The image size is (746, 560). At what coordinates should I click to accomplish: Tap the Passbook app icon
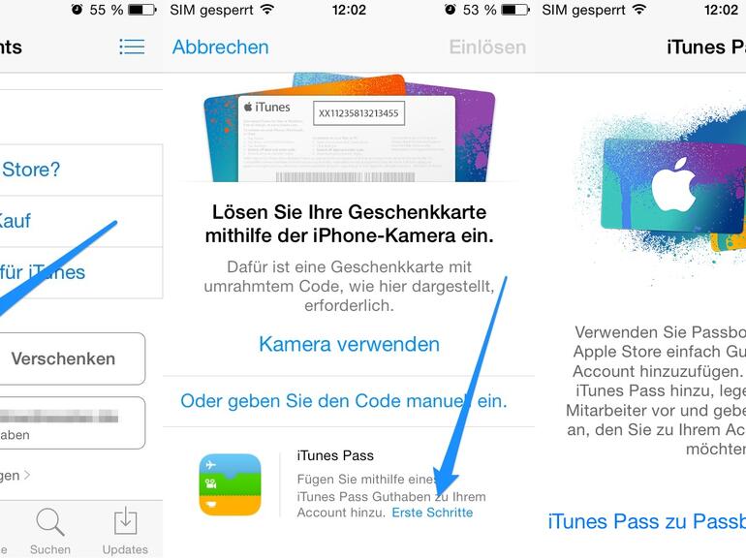[230, 484]
